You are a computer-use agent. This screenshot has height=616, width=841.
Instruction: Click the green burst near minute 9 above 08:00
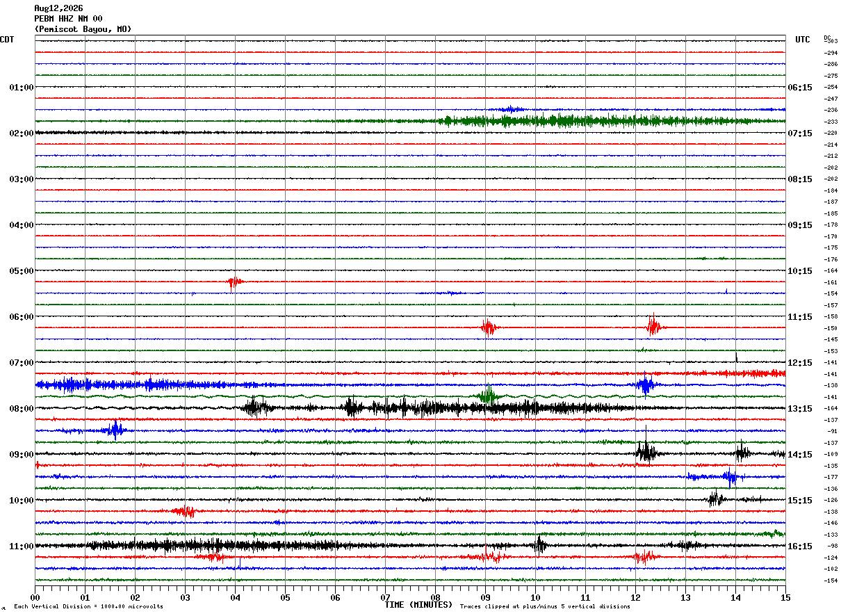489,395
